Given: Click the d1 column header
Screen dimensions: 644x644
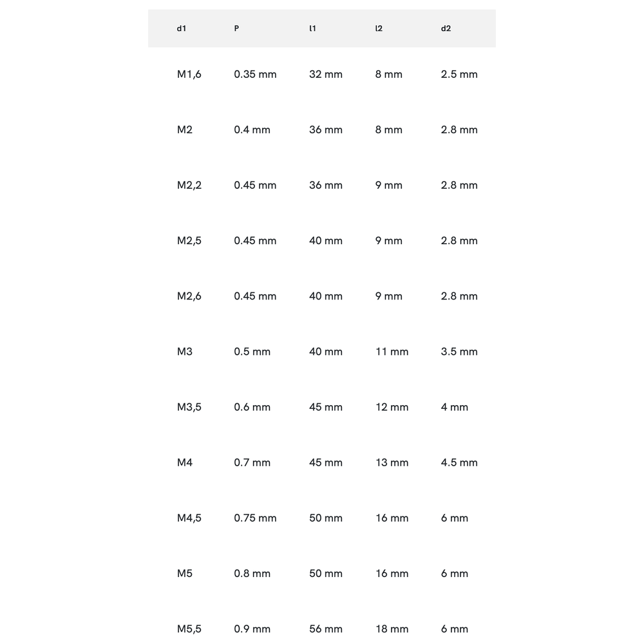Looking at the screenshot, I should (182, 28).
